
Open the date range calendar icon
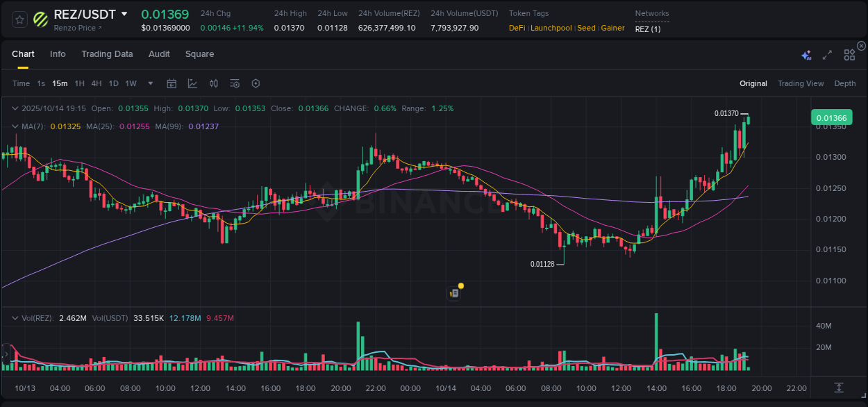(172, 83)
